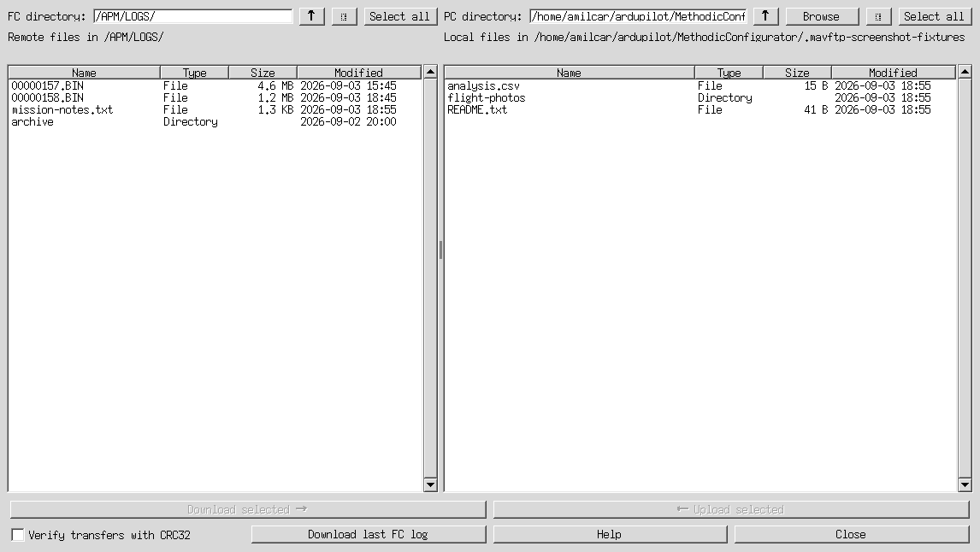The height and width of the screenshot is (552, 980).
Task: Click the local file list scroll-up arrow
Action: [x=965, y=72]
